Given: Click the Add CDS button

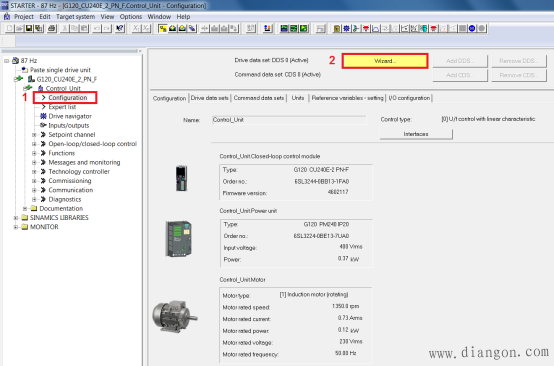Looking at the screenshot, I should 460,75.
